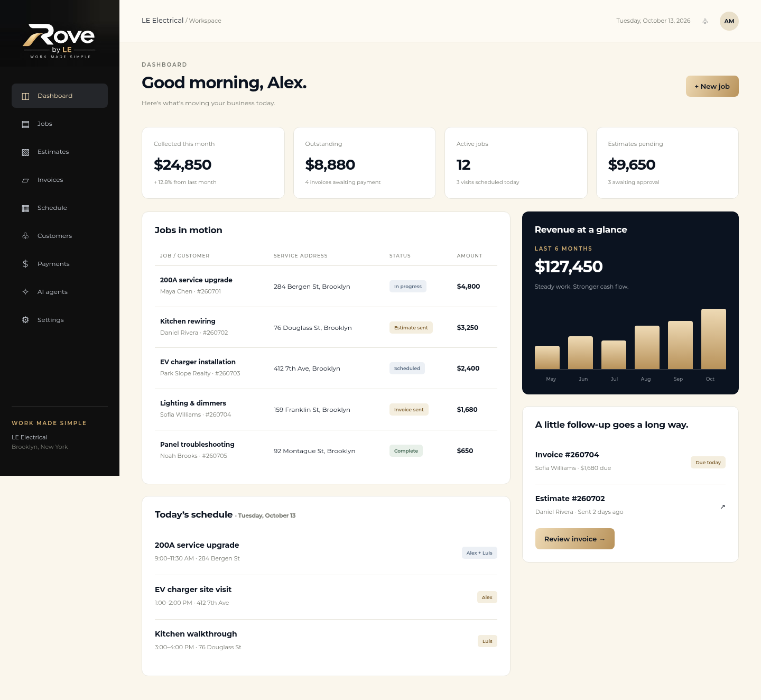Screen dimensions: 761x700
Task: Click the Review invoice button
Action: (574, 539)
